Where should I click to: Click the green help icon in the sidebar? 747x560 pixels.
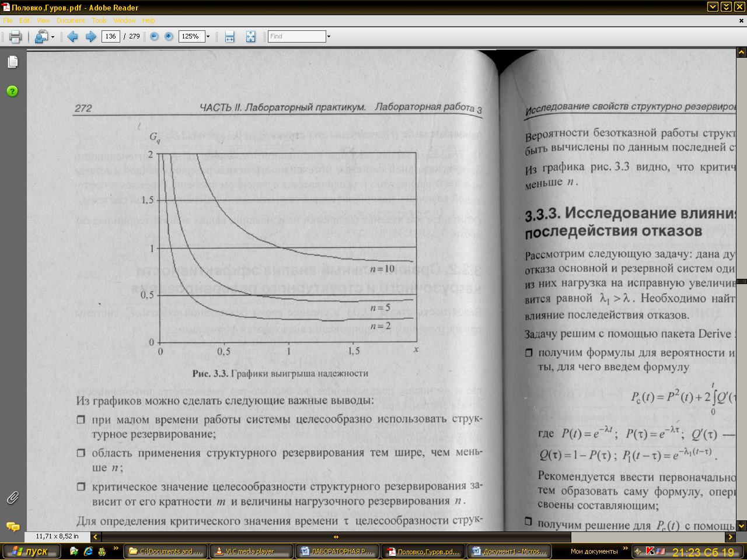pos(12,91)
